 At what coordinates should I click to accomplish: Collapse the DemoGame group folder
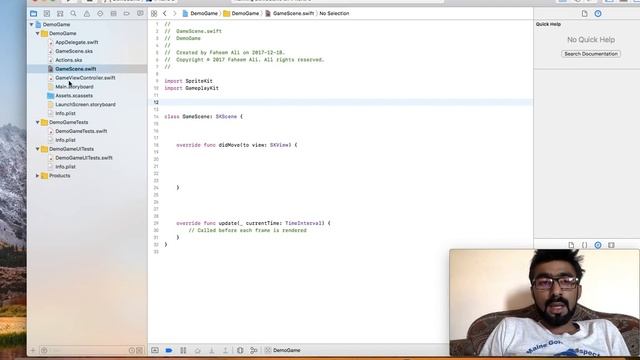(x=38, y=33)
